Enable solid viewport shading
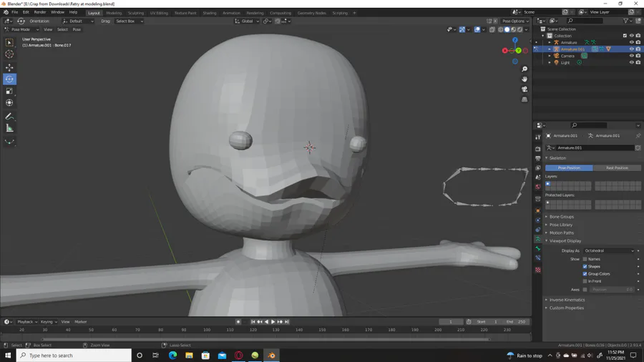This screenshot has width=644, height=362. click(x=507, y=29)
